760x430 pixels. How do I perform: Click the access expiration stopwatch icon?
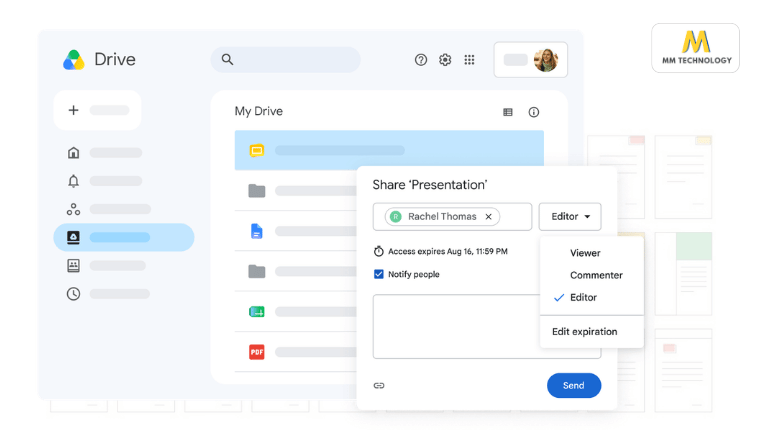[x=379, y=251]
